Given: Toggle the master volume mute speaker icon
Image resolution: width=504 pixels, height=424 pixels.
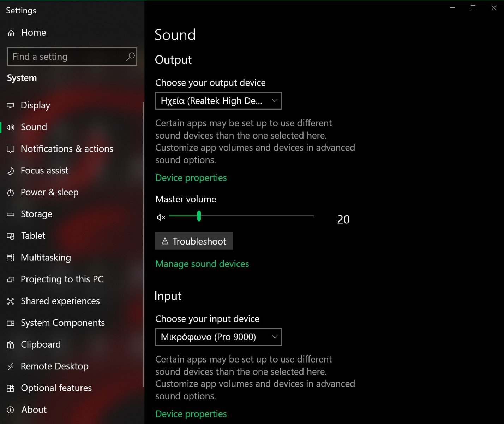Looking at the screenshot, I should point(161,217).
